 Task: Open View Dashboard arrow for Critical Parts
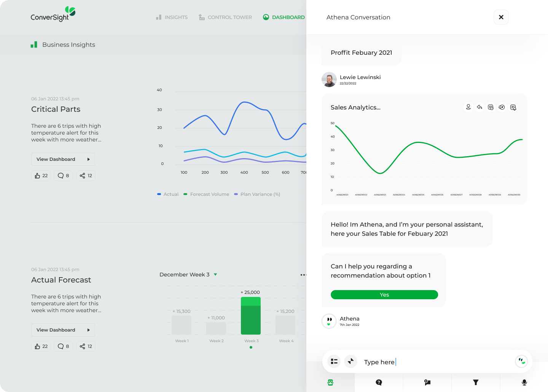tap(88, 159)
